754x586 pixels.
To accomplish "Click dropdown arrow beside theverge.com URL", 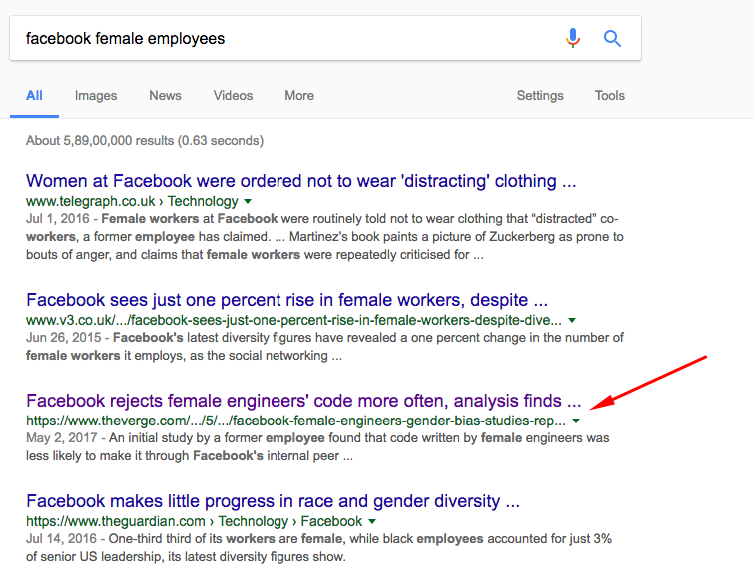I will pos(576,422).
